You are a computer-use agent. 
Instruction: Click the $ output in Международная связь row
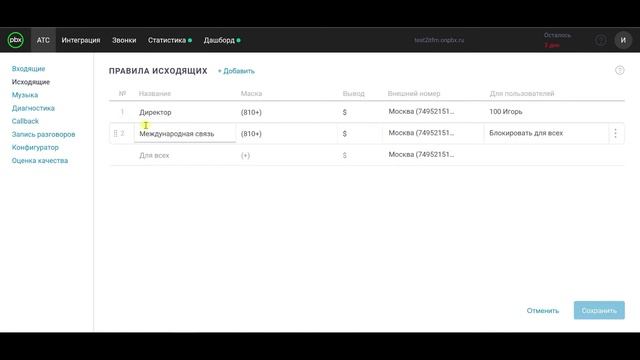pos(345,133)
